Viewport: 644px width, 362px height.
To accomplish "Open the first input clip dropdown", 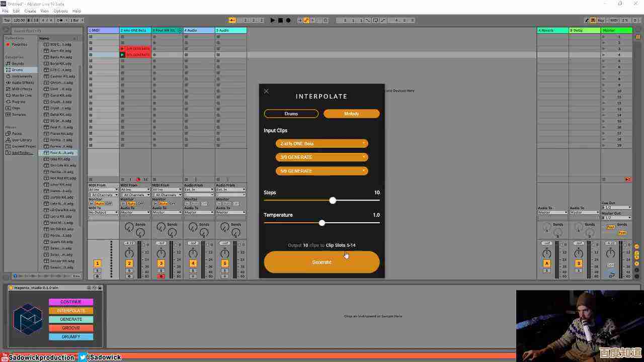I will point(321,144).
